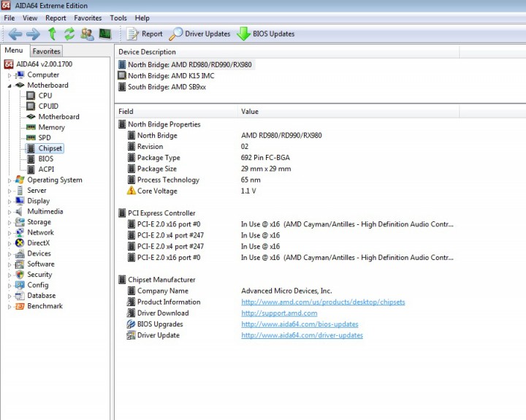Screen dimensions: 526x420
Task: Select South Bridge: AMD SB9xx device
Action: coord(167,87)
